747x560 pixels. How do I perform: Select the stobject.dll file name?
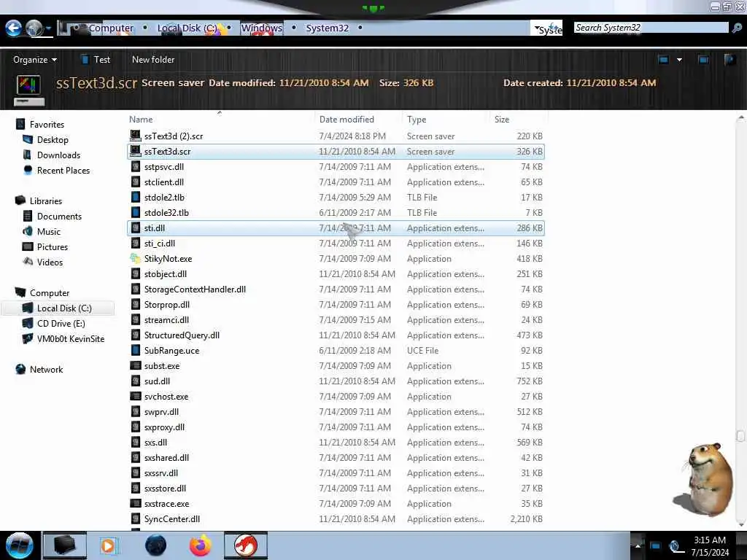point(166,274)
